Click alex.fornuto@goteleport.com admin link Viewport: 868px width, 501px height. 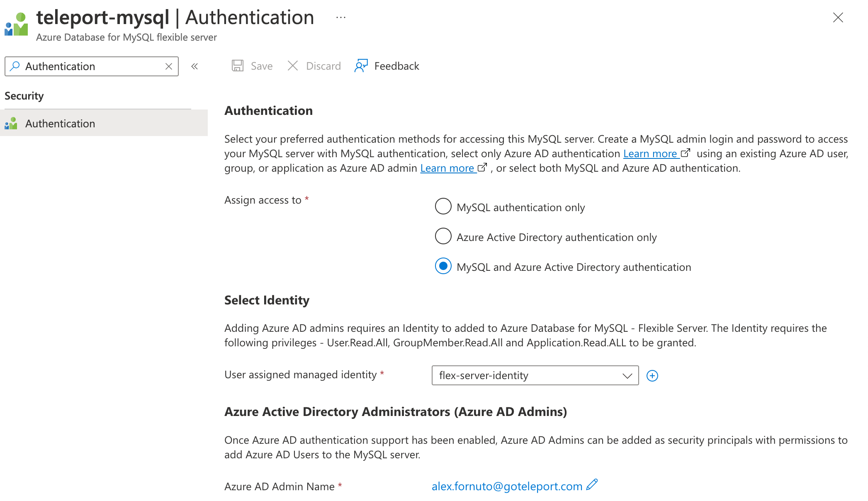[x=507, y=486]
